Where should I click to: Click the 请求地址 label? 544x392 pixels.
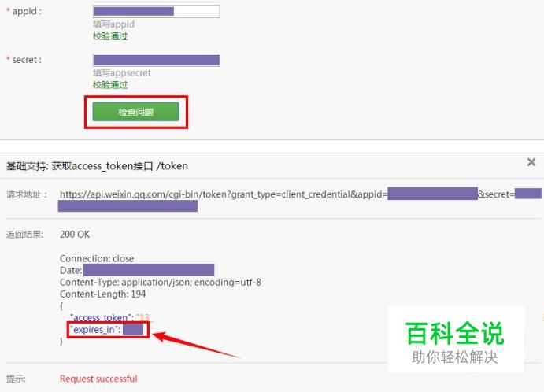[26, 194]
